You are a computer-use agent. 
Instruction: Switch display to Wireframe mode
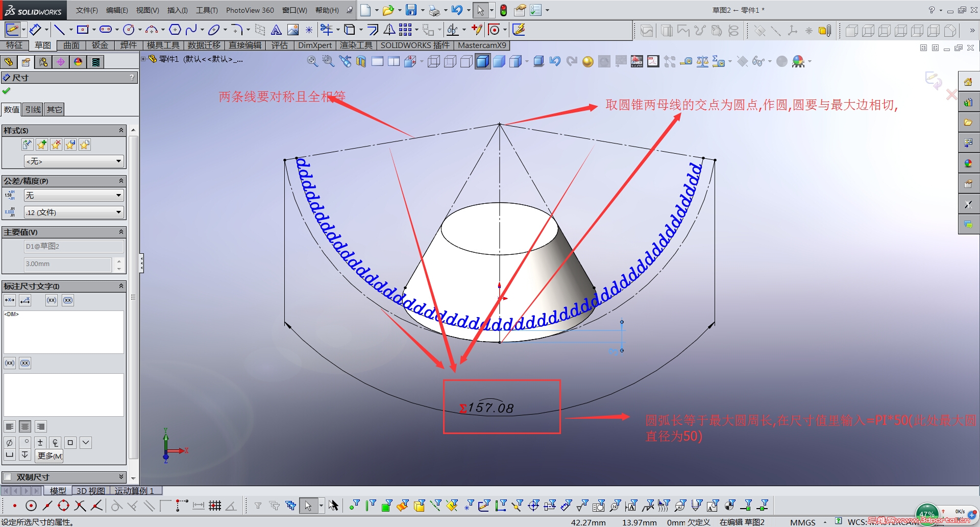coord(434,61)
